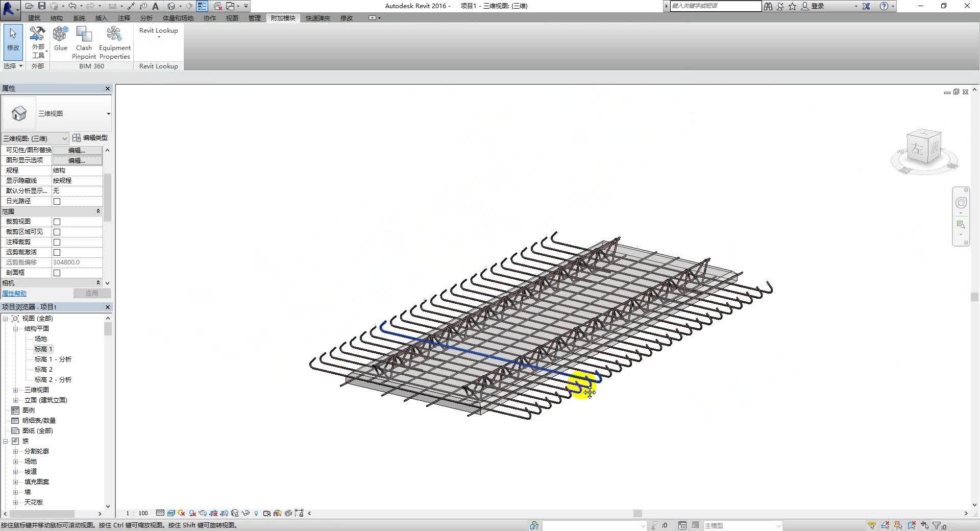Open External Tools in the ribbon
980x531 pixels.
point(38,42)
